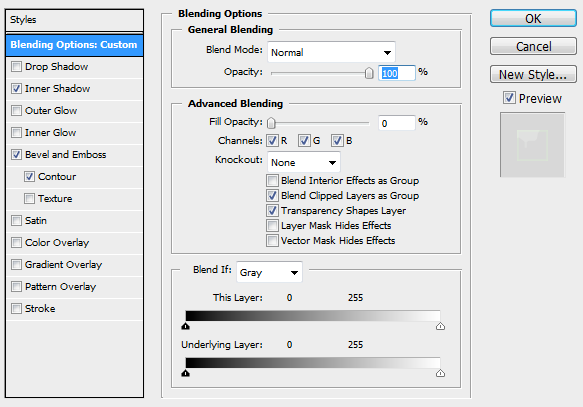Enable the Texture checkbox
The width and height of the screenshot is (583, 407).
29,198
